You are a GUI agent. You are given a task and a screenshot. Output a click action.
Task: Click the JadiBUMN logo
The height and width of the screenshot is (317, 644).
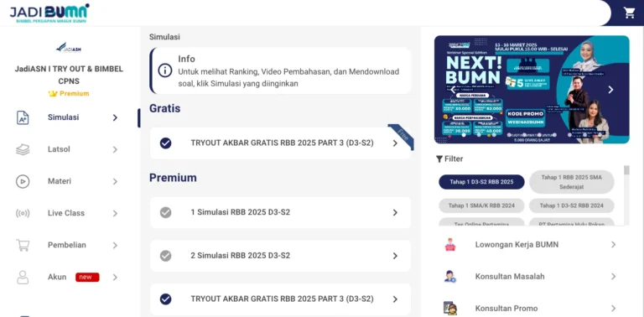[49, 13]
